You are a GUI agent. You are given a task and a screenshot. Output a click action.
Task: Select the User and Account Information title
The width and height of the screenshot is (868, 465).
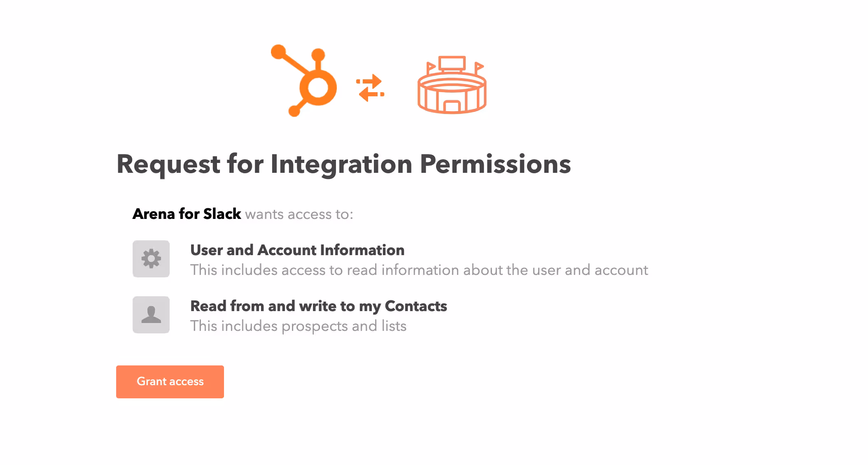297,250
